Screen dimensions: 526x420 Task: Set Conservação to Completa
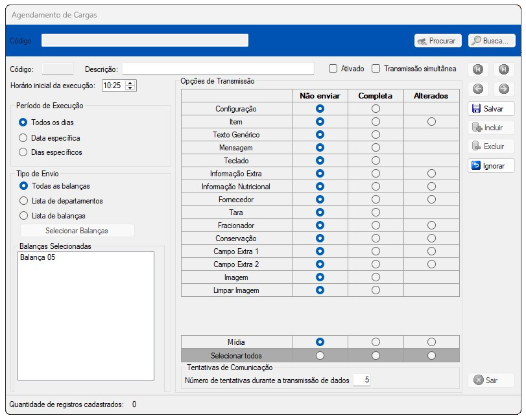point(376,239)
